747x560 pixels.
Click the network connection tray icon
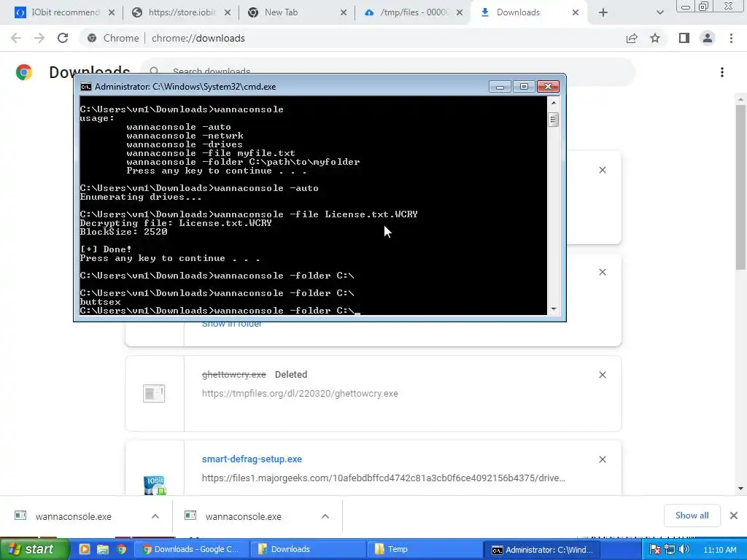(x=670, y=550)
